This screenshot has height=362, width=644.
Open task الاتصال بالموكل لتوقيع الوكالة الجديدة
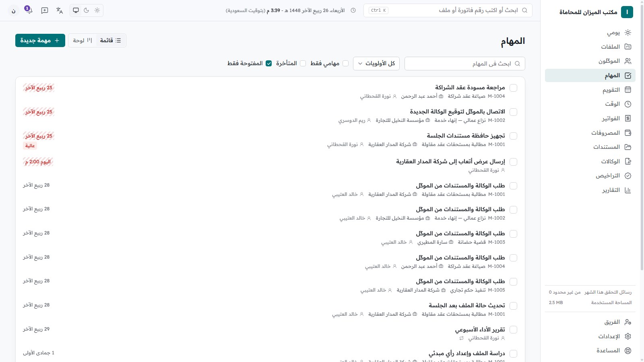(x=457, y=111)
